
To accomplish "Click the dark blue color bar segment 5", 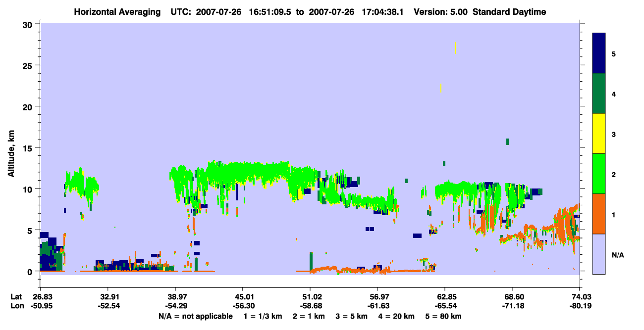I will point(599,53).
